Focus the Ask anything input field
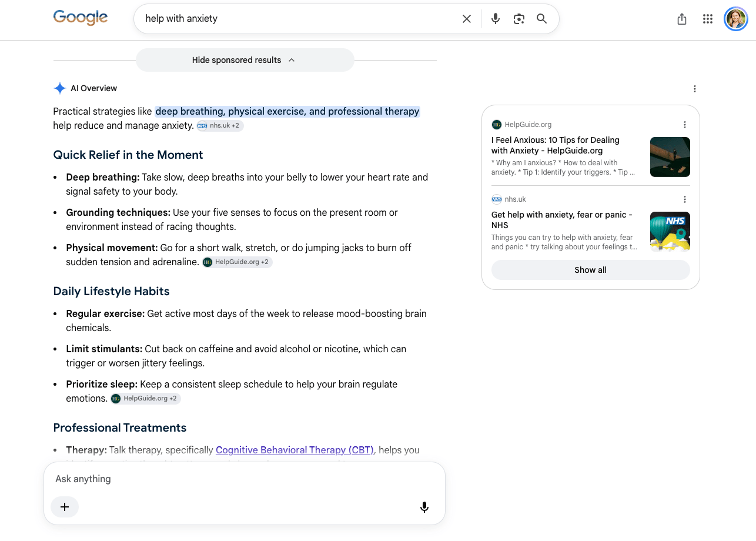 [245, 479]
